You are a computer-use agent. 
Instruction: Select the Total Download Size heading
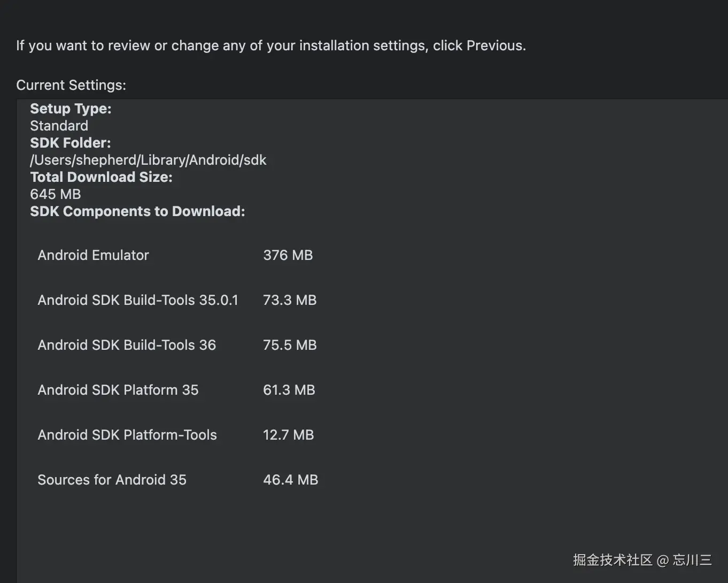point(101,177)
